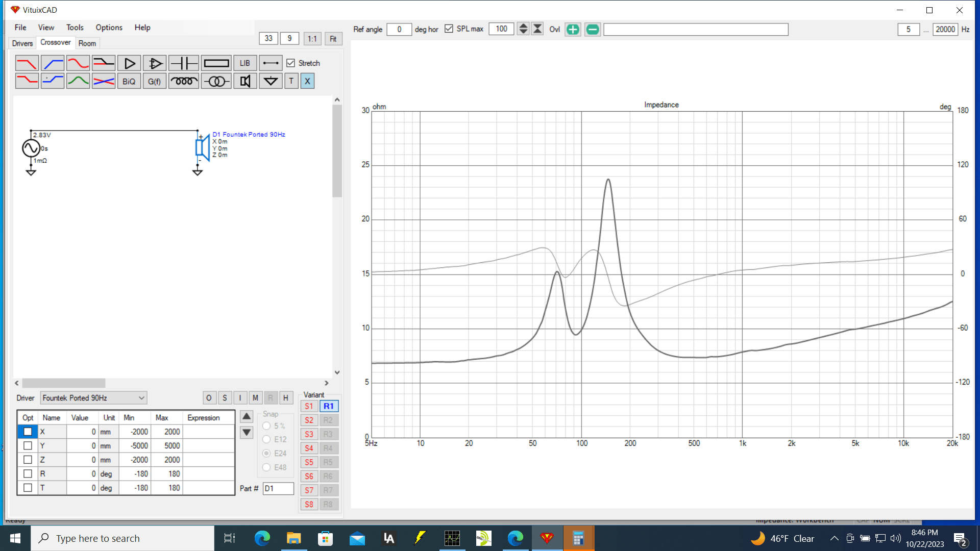Image resolution: width=980 pixels, height=551 pixels.
Task: Insert a resistor component
Action: [x=216, y=63]
